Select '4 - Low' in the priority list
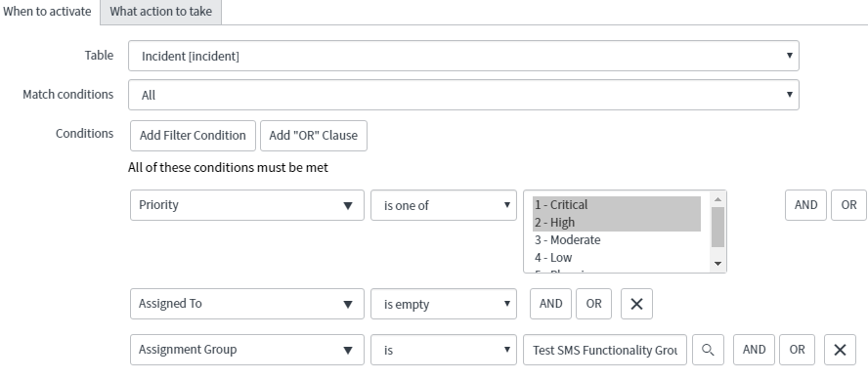 point(617,258)
